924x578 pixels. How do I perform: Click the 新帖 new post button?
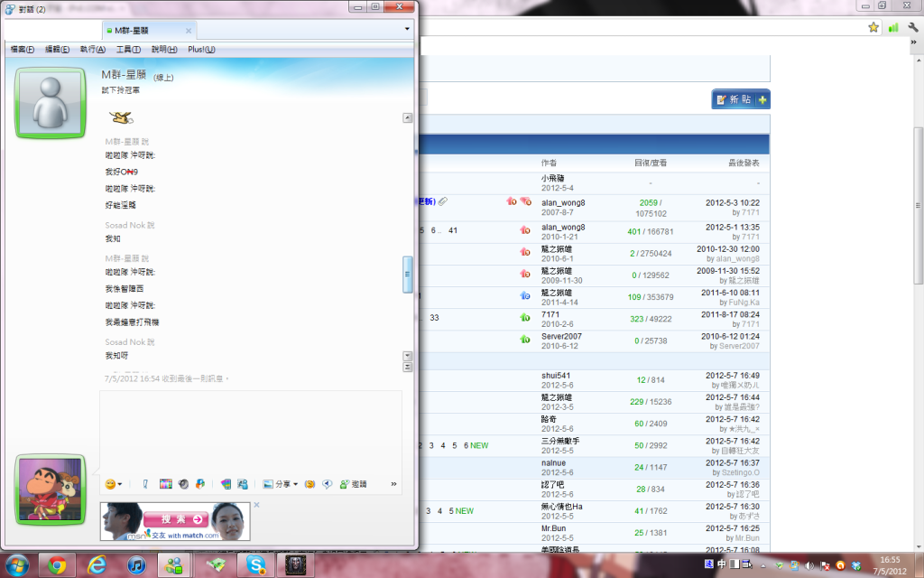[x=740, y=99]
